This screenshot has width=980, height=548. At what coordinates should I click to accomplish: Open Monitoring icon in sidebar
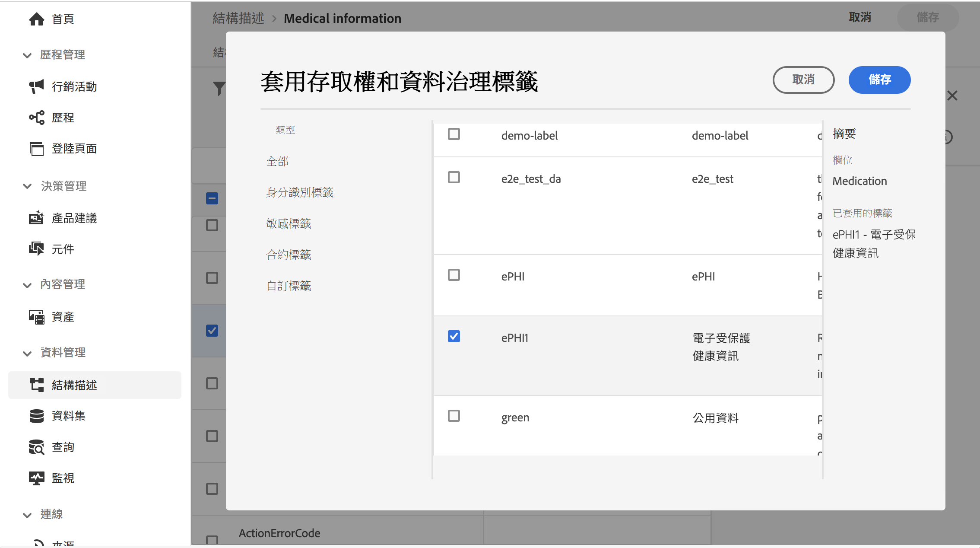click(x=37, y=478)
